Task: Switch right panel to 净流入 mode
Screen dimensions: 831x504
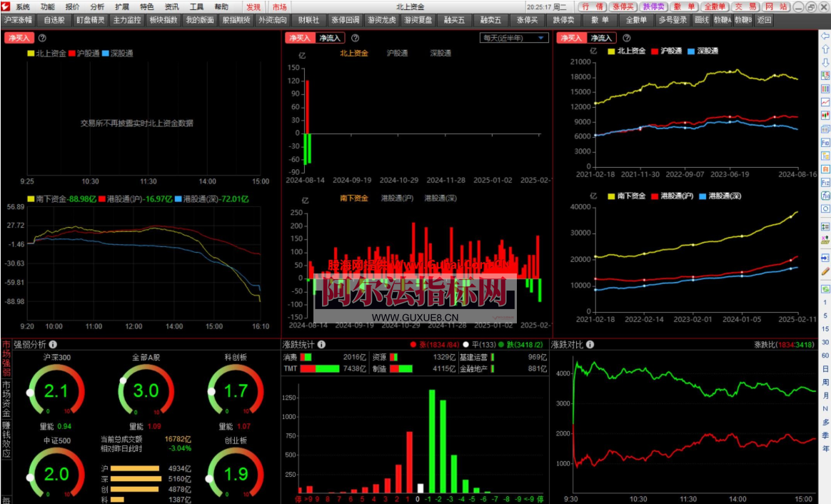Action: click(602, 38)
